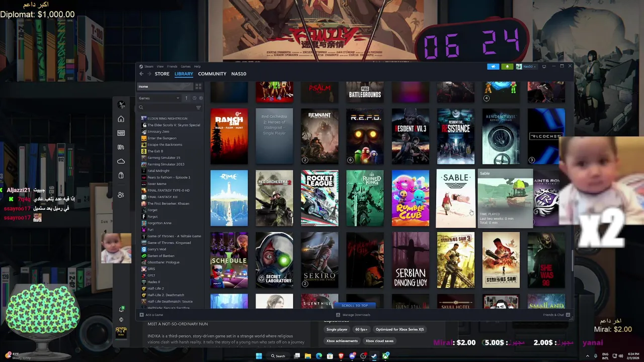This screenshot has width=644, height=362.
Task: Select Resident Evil 3 cover
Action: tap(410, 136)
